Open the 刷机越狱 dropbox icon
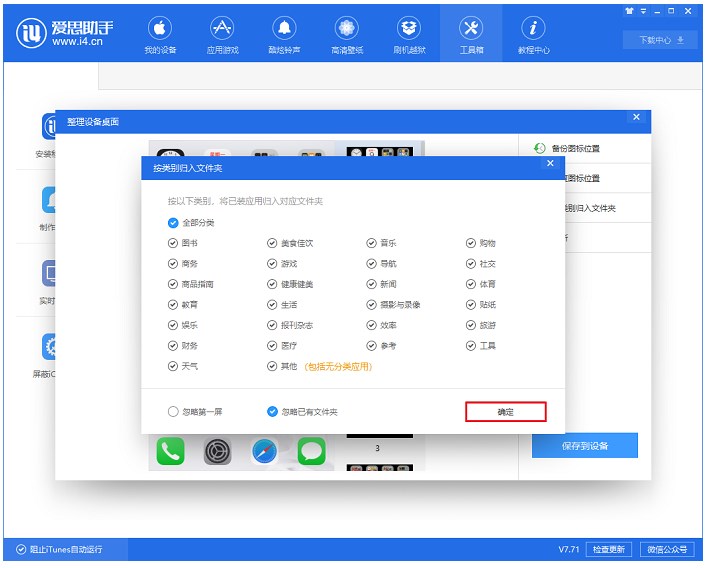The image size is (706, 568). point(409,28)
